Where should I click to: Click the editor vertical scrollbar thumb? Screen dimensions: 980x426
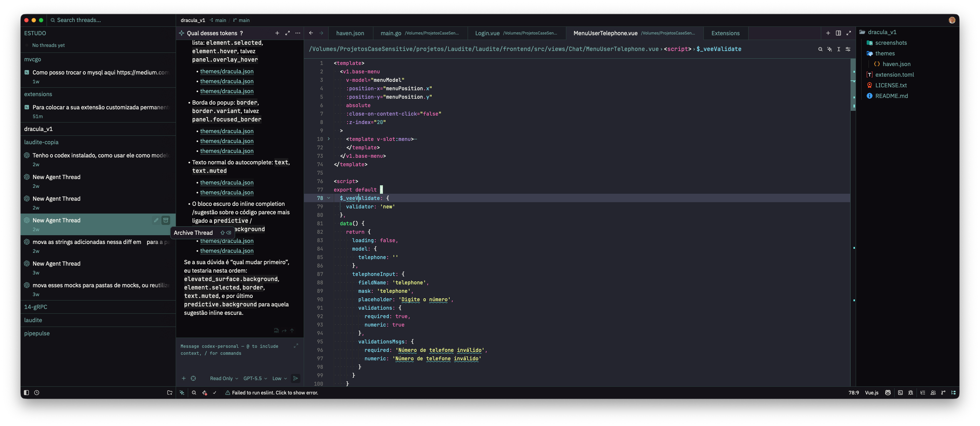pos(853,85)
